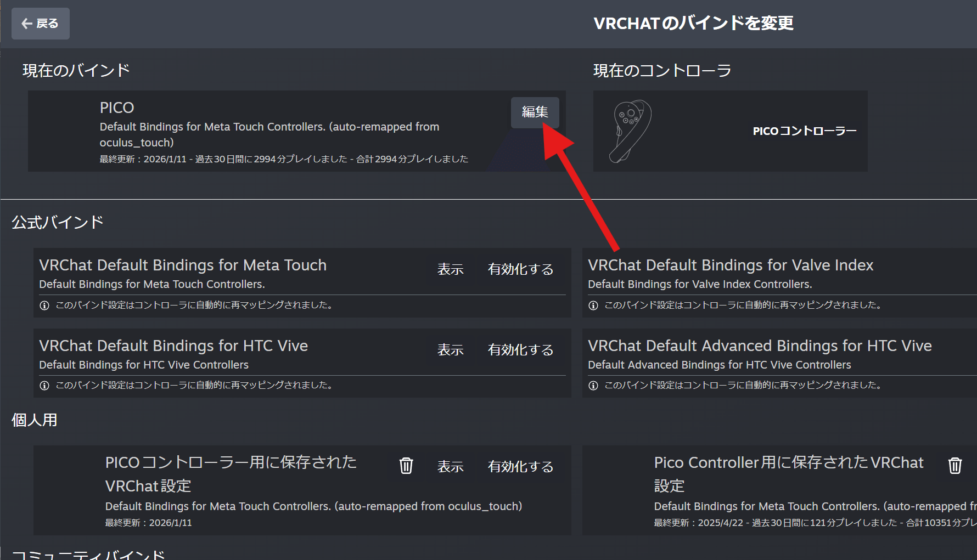Select the current PICO binding card title
Screen dimensions: 977x560
pos(117,108)
